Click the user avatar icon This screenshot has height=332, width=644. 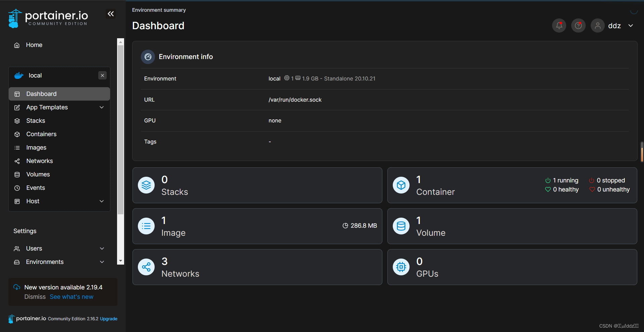(598, 25)
